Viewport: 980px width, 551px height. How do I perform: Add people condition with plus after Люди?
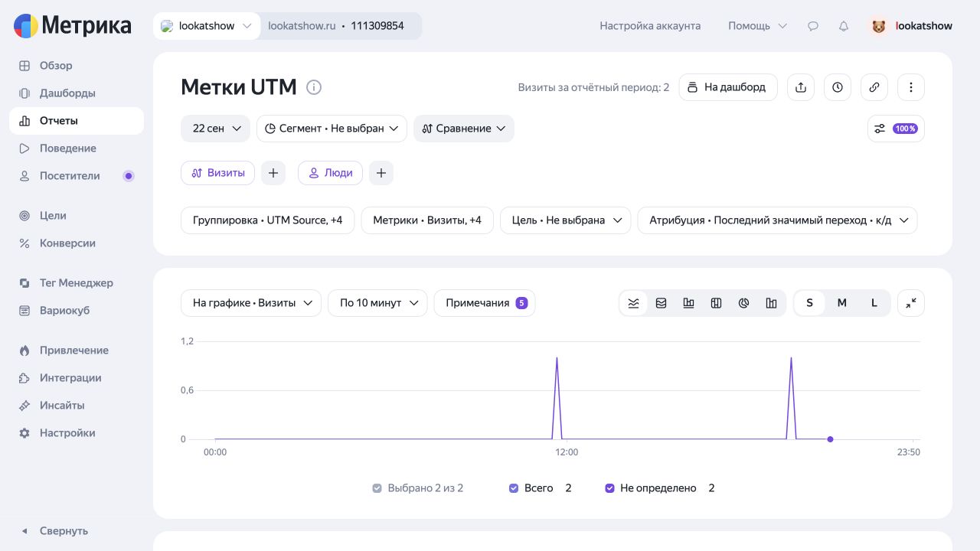click(381, 173)
